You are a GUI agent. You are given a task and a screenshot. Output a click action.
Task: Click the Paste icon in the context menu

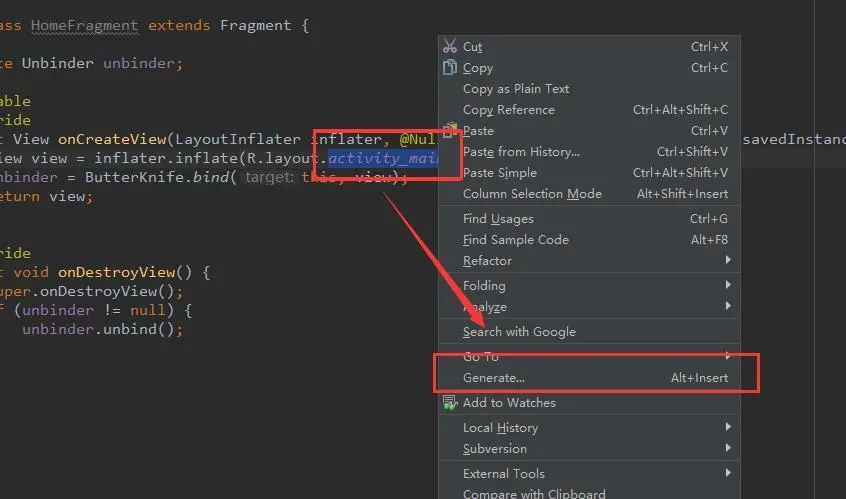tap(450, 129)
